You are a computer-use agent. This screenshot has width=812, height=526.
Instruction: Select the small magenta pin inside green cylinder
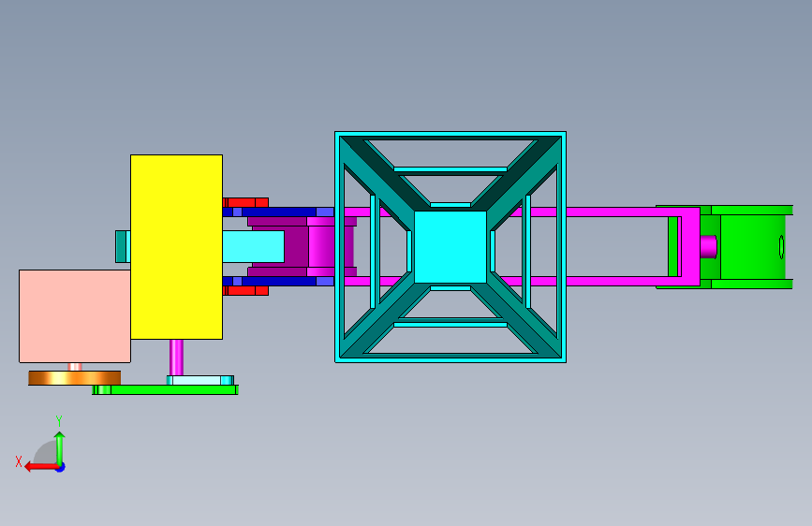pos(708,246)
